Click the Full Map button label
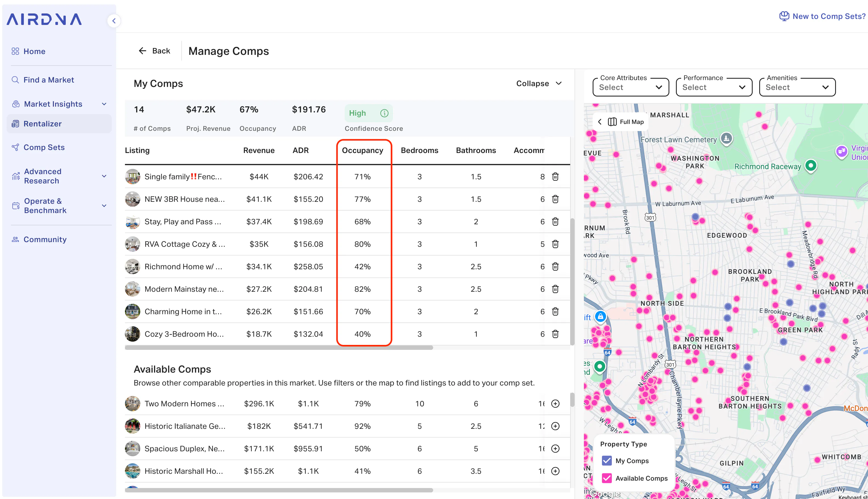 631,122
